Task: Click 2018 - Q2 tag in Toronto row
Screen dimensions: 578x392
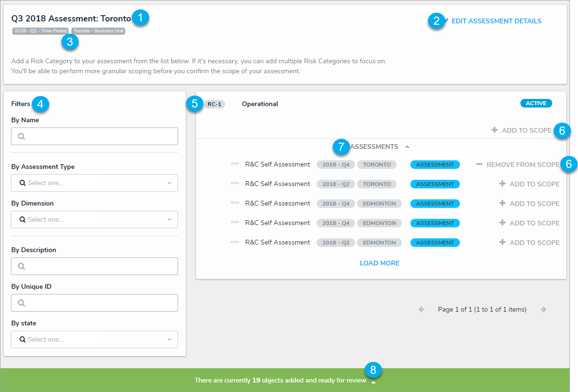Action: pos(336,184)
